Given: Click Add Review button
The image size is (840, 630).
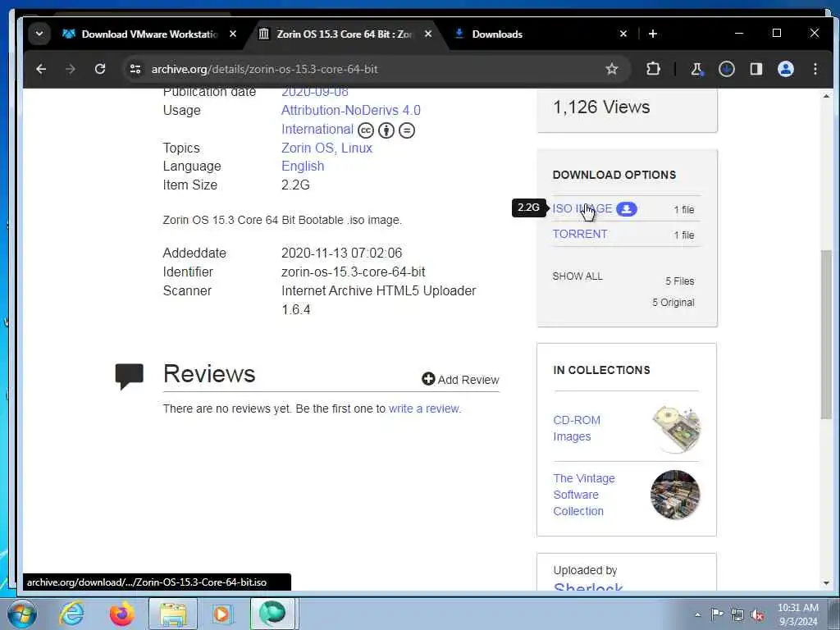Looking at the screenshot, I should pyautogui.click(x=460, y=379).
